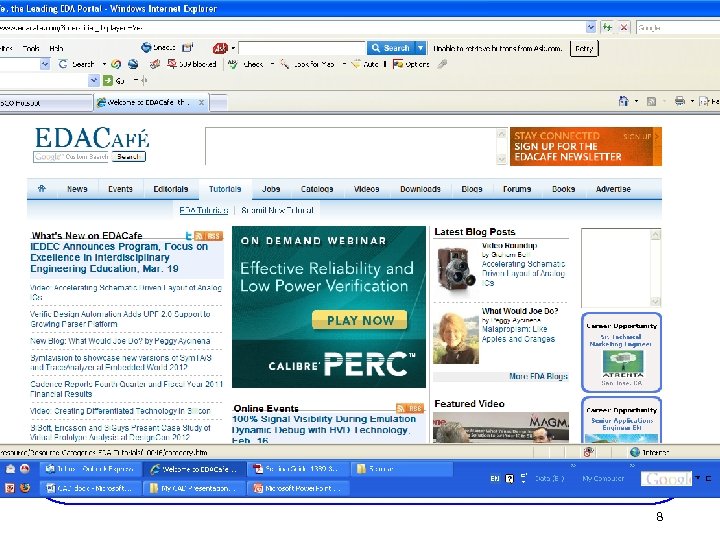Click the swirl icon next to Google Search
This screenshot has height=540, width=720.
click(116, 64)
